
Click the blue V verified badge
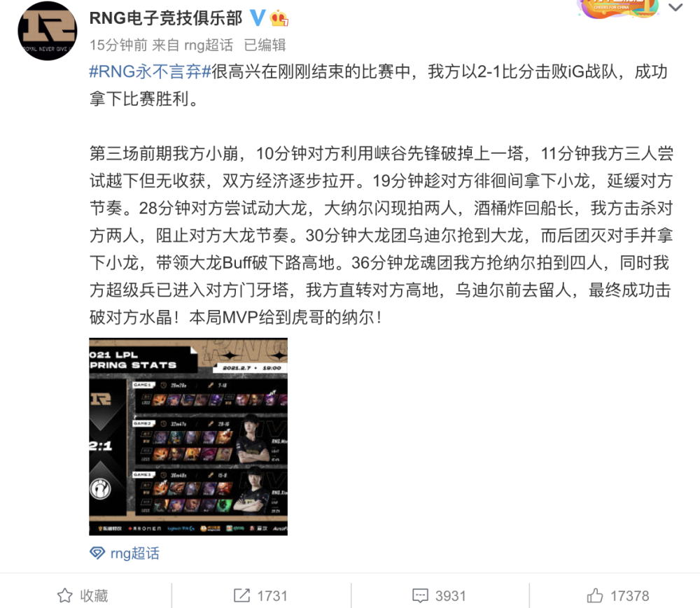click(258, 18)
